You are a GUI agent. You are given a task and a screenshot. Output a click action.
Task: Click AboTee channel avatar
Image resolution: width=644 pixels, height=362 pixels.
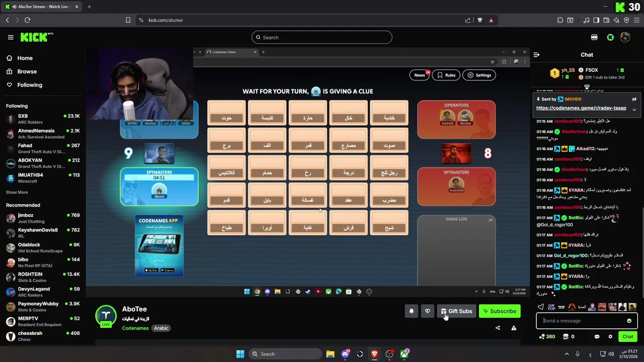tap(106, 315)
